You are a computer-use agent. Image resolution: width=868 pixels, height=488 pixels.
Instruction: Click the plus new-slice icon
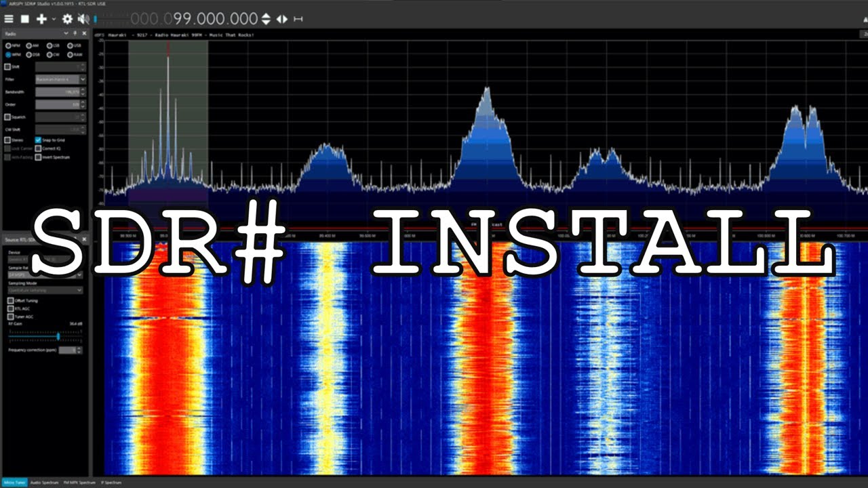click(41, 19)
